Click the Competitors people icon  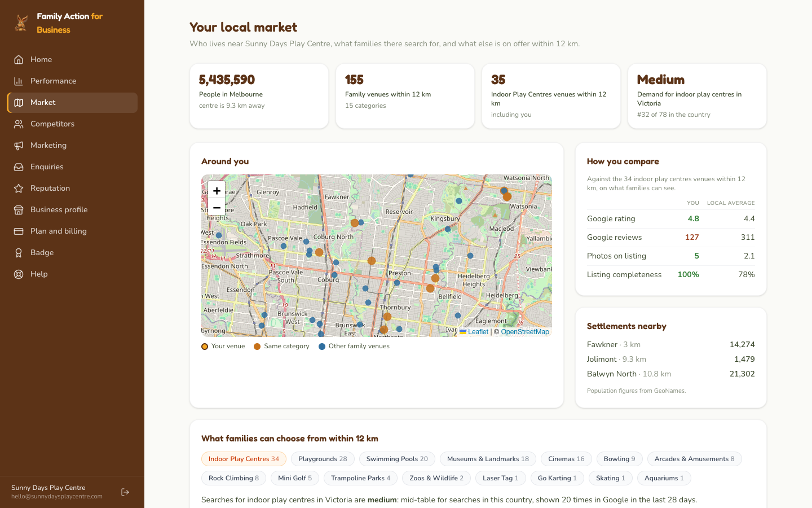tap(19, 124)
